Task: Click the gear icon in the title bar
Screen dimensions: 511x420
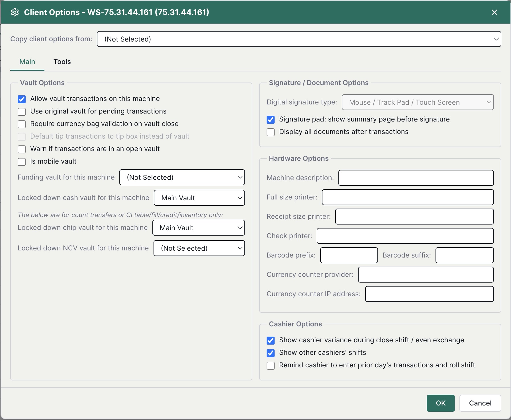Action: [x=15, y=12]
